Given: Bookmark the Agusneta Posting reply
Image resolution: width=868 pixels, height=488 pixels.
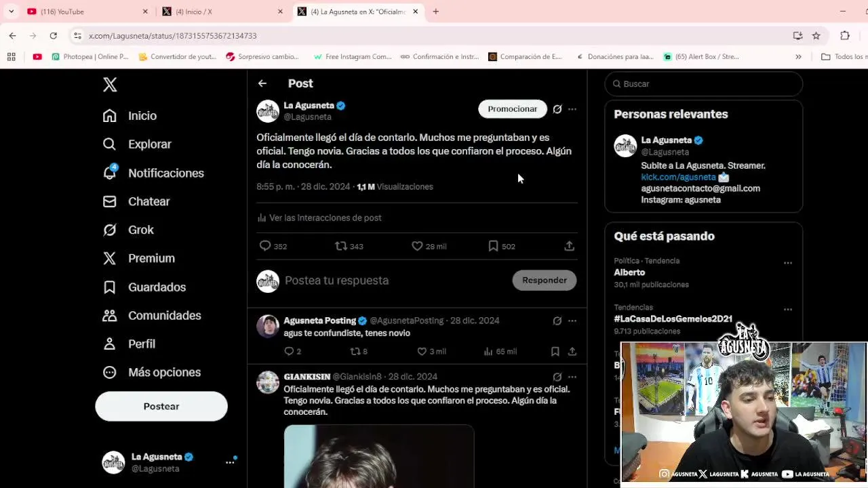Looking at the screenshot, I should [555, 351].
